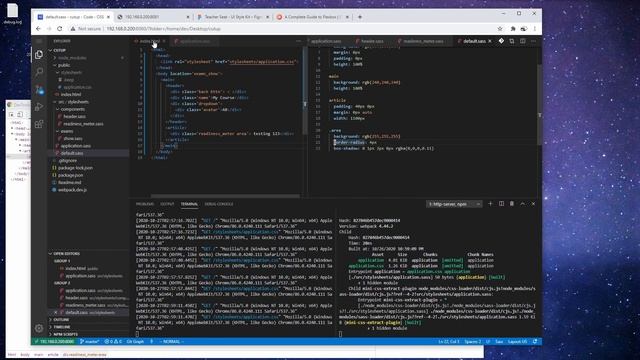Switch to the Figma Chrome tab

(233, 17)
